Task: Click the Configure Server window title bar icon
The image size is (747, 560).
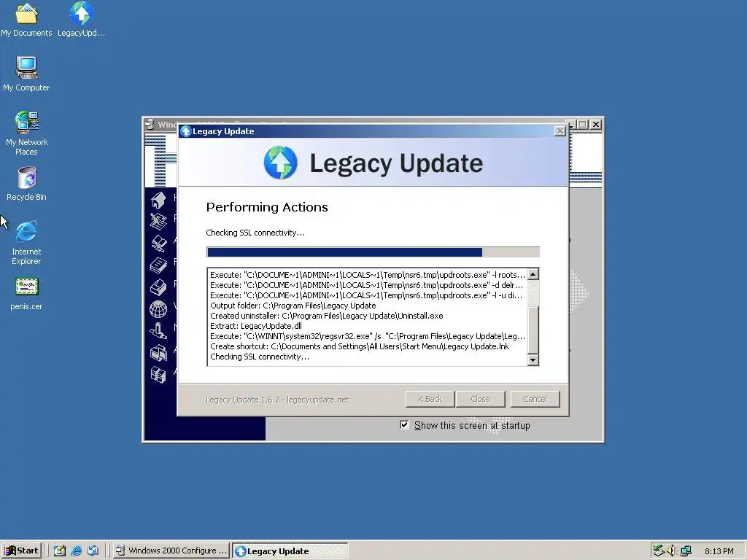Action: [x=150, y=124]
